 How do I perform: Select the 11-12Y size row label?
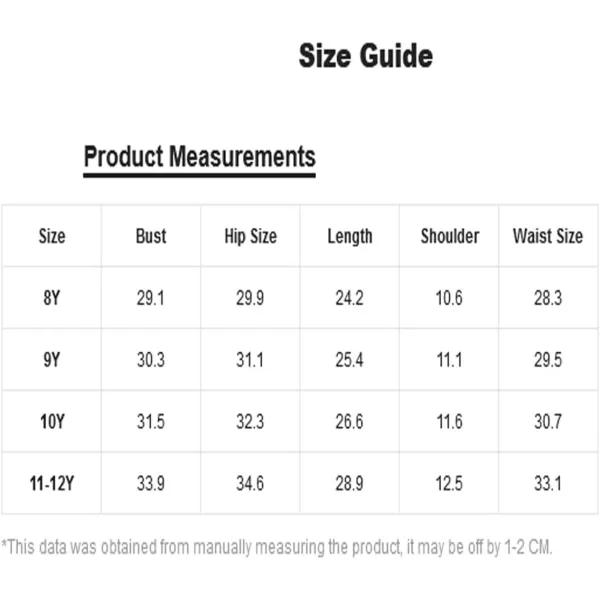(52, 484)
